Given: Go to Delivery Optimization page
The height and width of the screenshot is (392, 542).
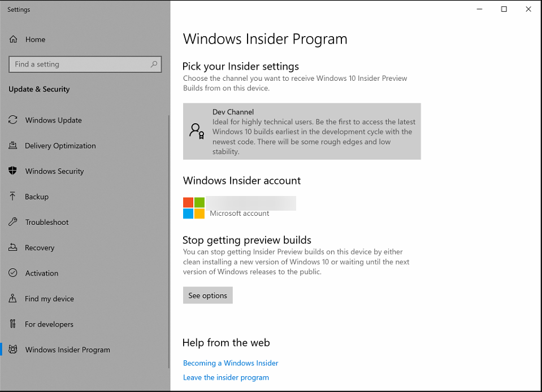Looking at the screenshot, I should (x=85, y=145).
